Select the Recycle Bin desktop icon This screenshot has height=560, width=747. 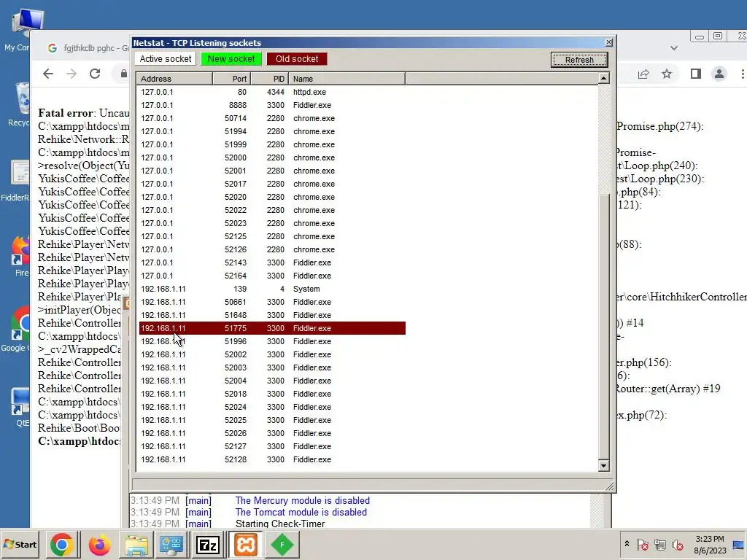21,105
